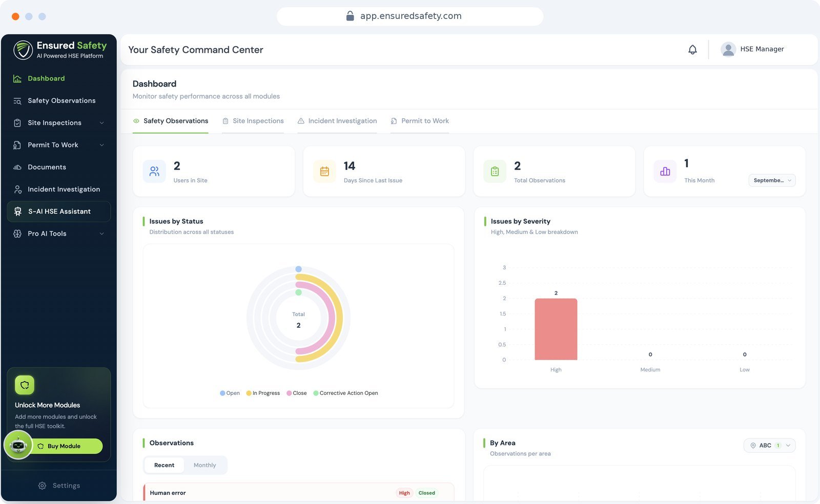Click the Site Inspections clipboard icon in the sidebar

(x=17, y=123)
